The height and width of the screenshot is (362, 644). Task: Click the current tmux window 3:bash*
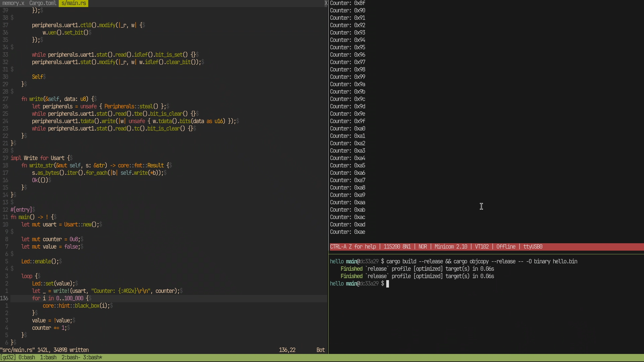click(x=92, y=358)
